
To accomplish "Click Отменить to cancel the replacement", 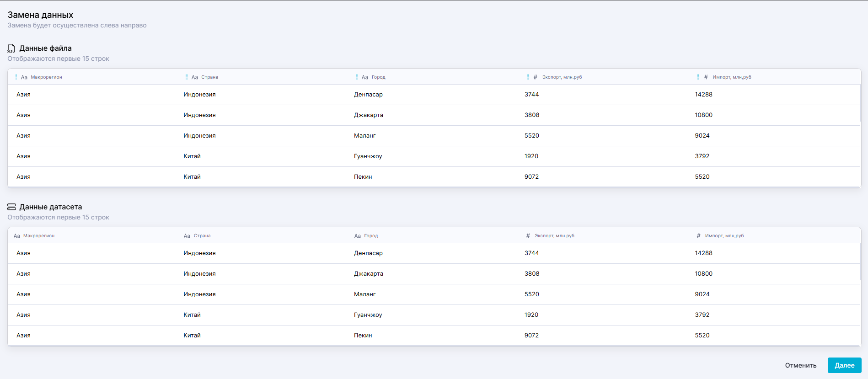I will (x=801, y=365).
